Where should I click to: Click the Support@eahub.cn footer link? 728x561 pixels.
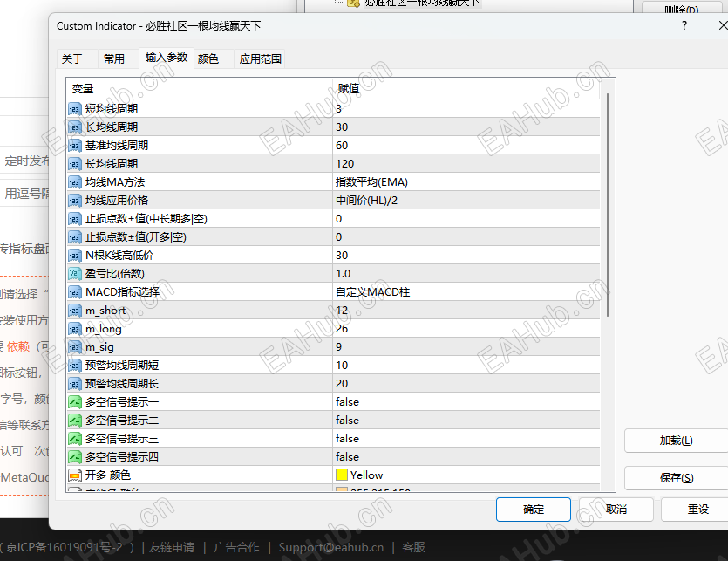(331, 548)
